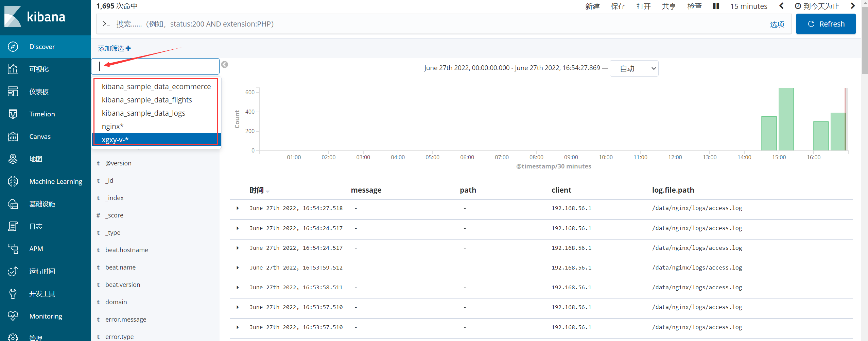Image resolution: width=868 pixels, height=341 pixels.
Task: Collapse the field sidebar arrow icon
Action: 225,65
